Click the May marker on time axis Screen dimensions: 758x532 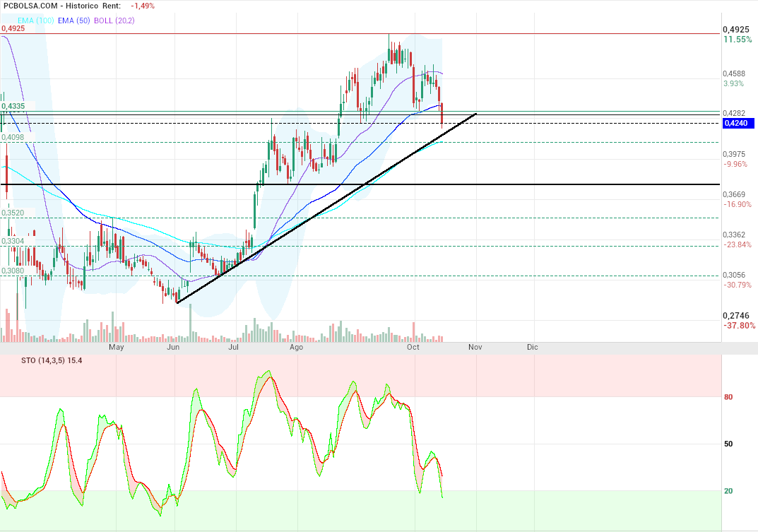tap(117, 348)
